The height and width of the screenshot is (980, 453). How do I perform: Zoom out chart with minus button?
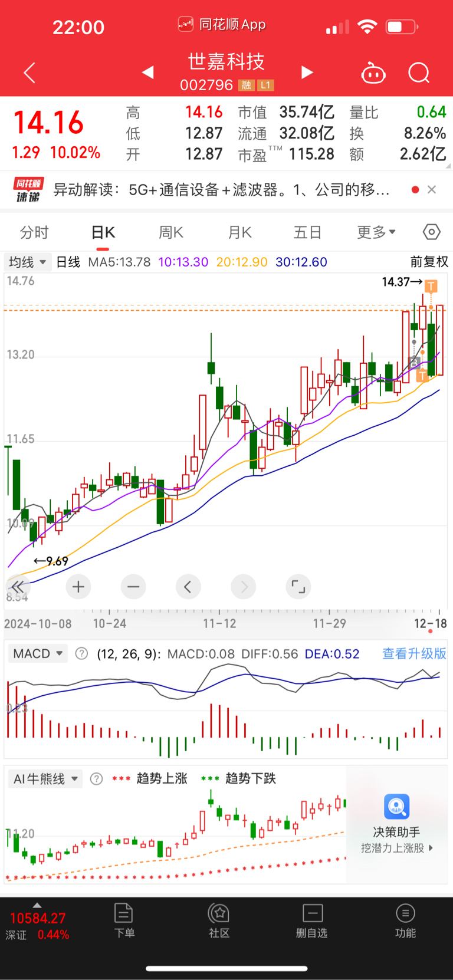(133, 587)
